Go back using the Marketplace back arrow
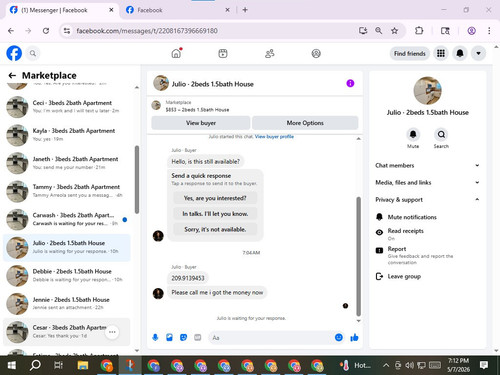 click(12, 76)
